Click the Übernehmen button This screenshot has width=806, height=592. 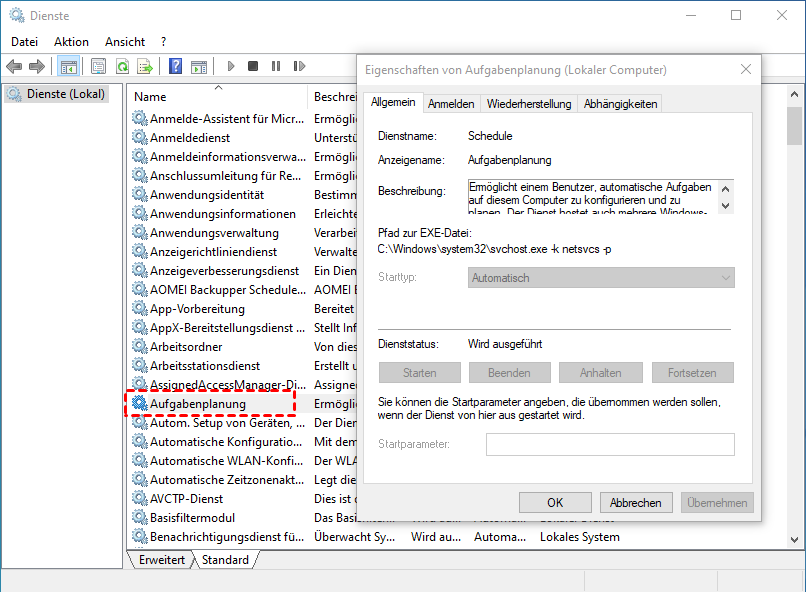(717, 503)
